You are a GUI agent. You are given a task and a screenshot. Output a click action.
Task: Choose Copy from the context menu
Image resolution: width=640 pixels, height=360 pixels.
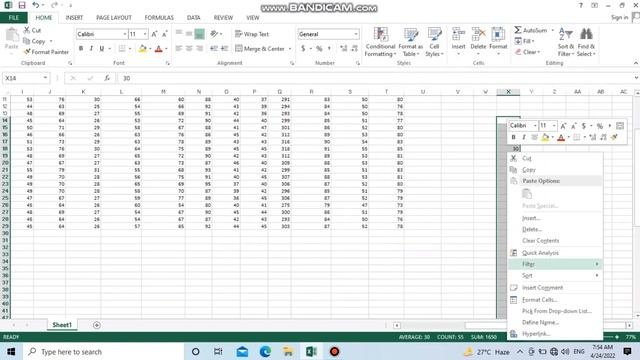pos(555,170)
